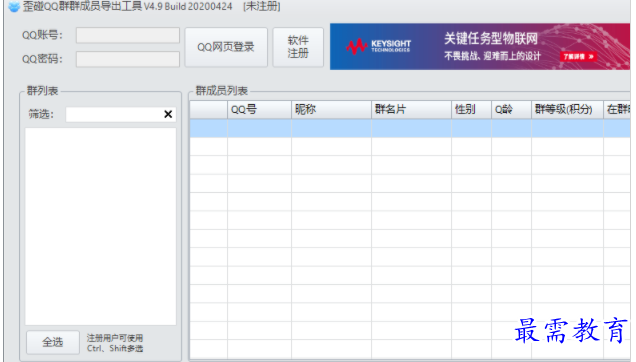Screen dimensions: 636x362
Task: Sort by the QQ号 column header
Action: (x=259, y=110)
